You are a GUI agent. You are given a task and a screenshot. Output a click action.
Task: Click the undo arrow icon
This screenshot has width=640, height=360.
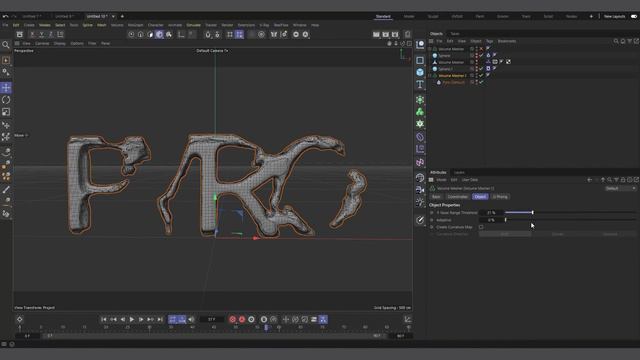click(x=5, y=16)
